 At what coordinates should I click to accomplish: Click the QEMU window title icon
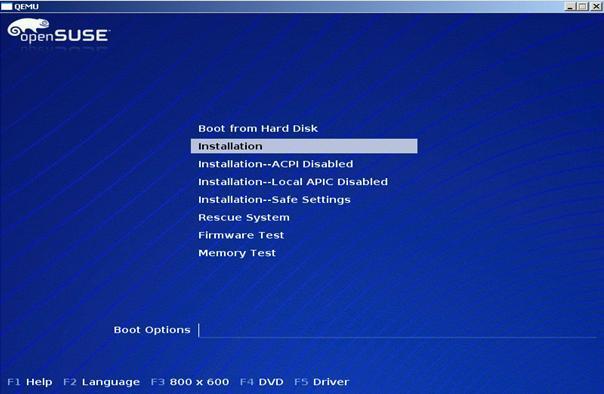point(7,7)
